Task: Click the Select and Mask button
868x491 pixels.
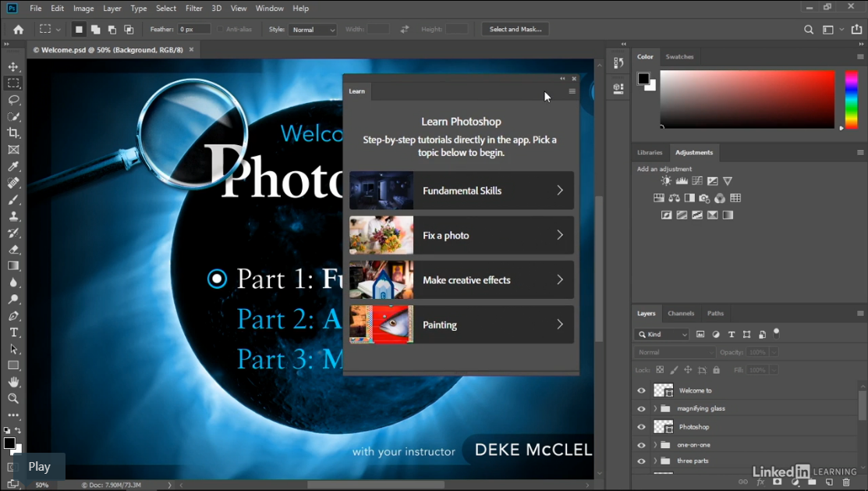Action: pos(515,30)
